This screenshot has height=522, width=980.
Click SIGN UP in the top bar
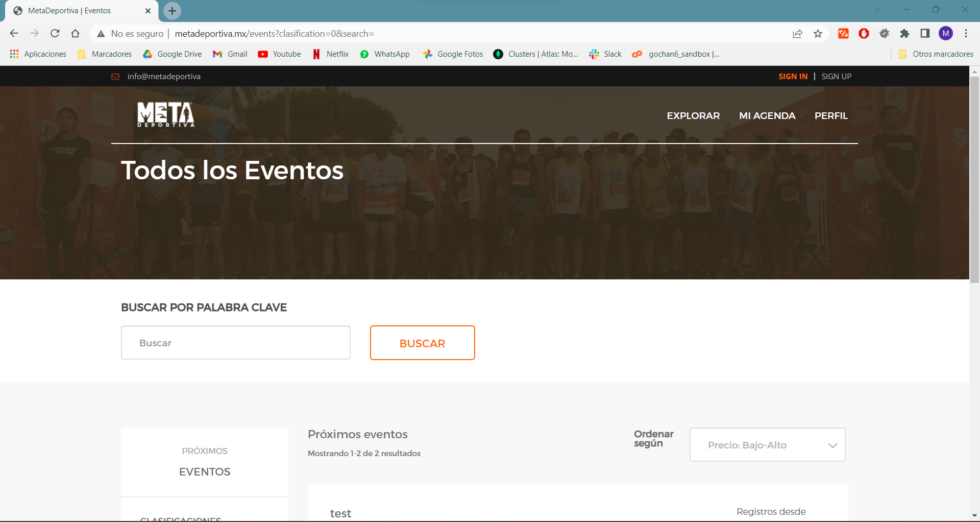[x=836, y=77]
